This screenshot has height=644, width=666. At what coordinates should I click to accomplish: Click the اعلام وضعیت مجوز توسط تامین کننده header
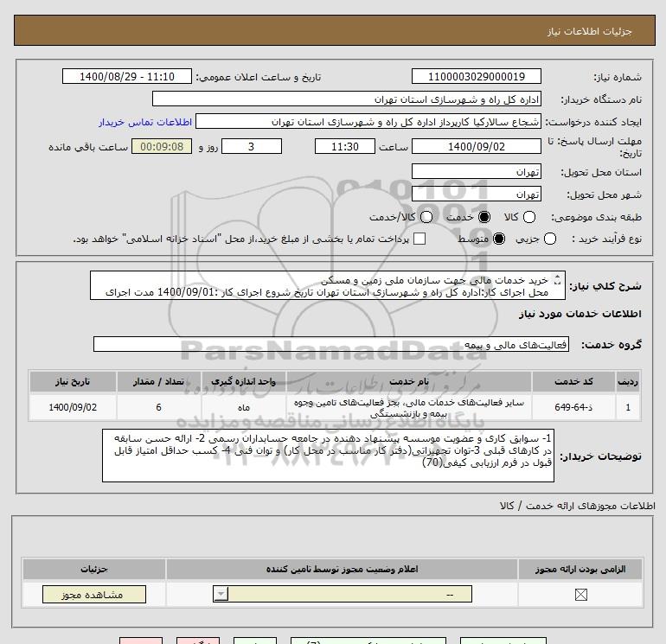342,570
